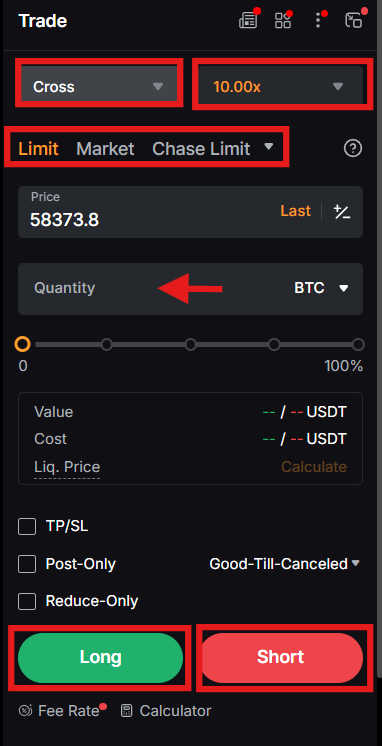
Task: Expand the 10.00x leverage dropdown
Action: (x=281, y=87)
